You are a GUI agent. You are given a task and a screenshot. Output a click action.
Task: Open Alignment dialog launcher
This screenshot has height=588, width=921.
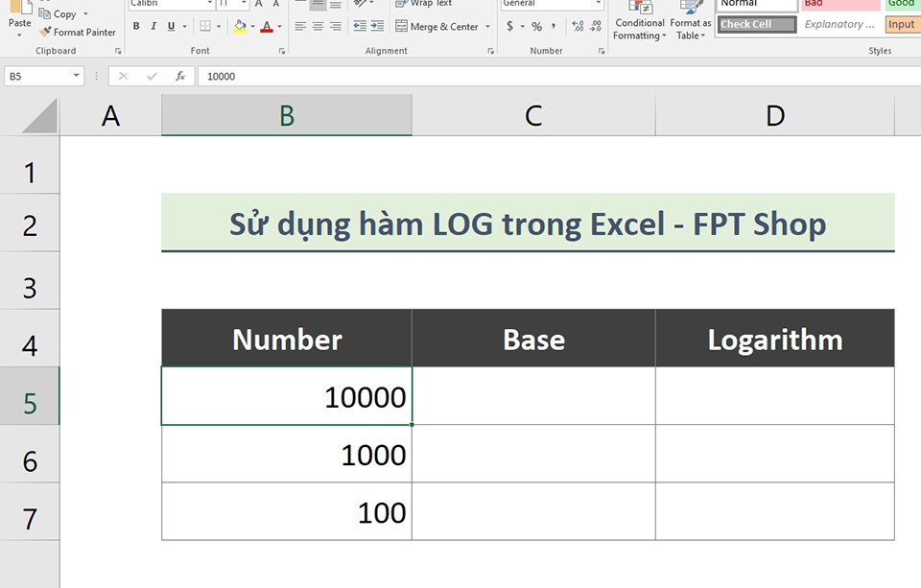tap(490, 51)
